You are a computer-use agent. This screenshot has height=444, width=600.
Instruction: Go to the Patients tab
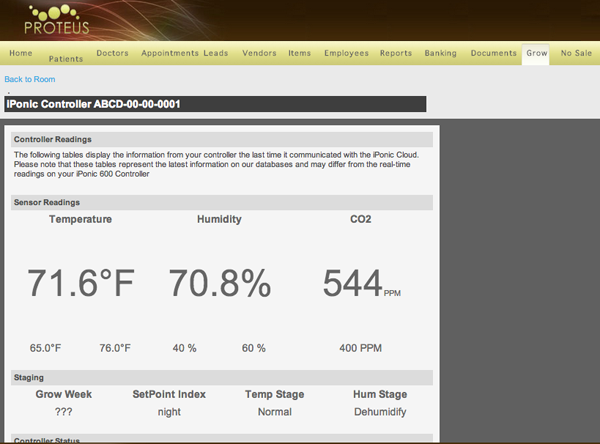pyautogui.click(x=66, y=58)
